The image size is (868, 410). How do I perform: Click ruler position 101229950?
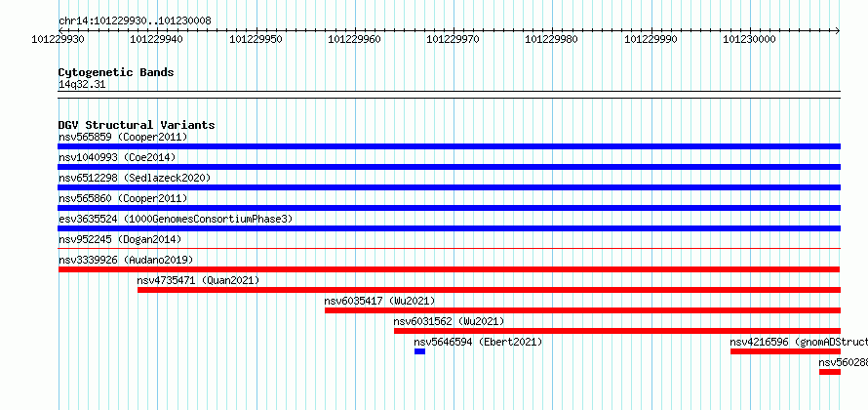click(x=256, y=39)
